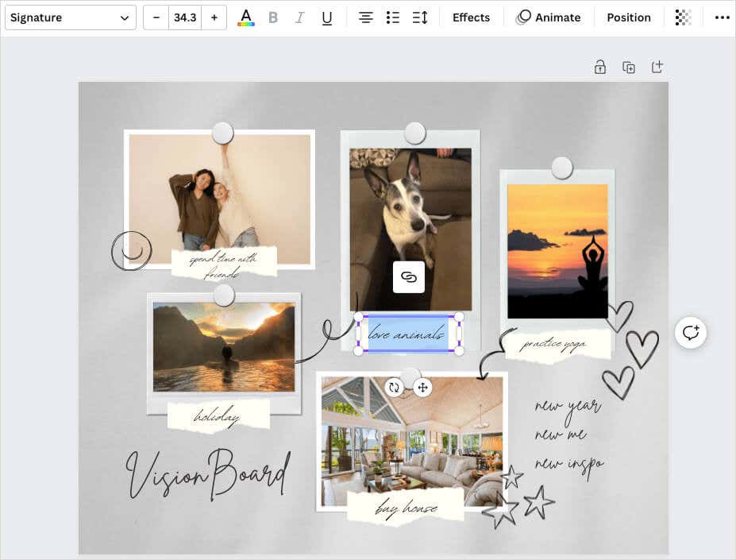Toggle italic formatting
Image resolution: width=736 pixels, height=560 pixels.
pos(299,17)
